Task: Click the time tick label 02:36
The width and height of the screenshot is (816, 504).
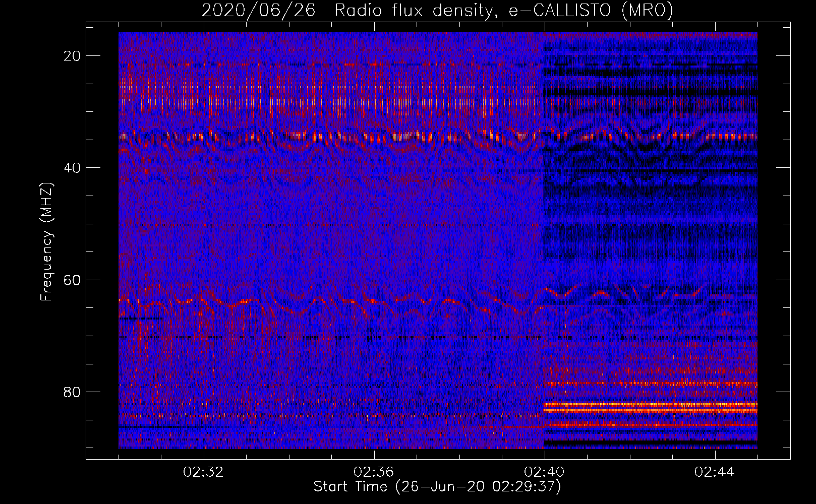Action: (374, 472)
